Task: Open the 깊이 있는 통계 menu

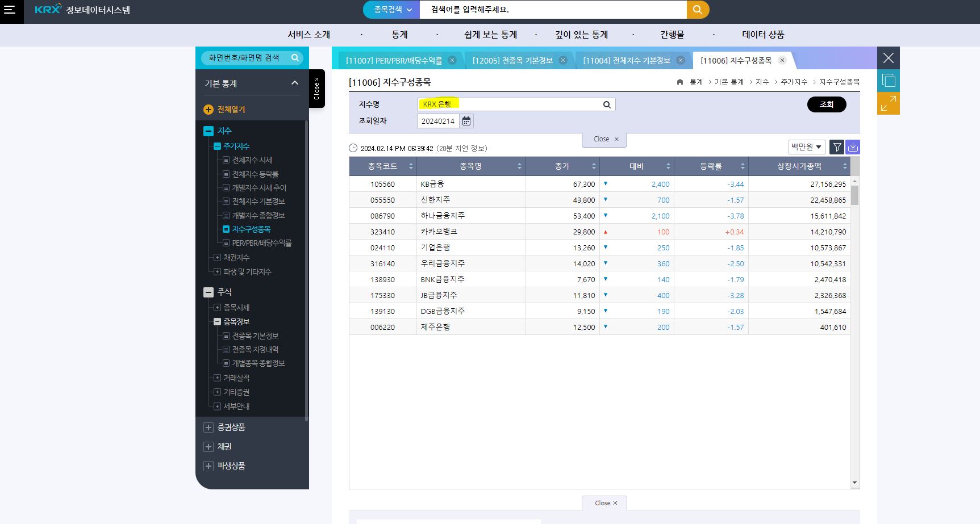Action: pyautogui.click(x=581, y=35)
